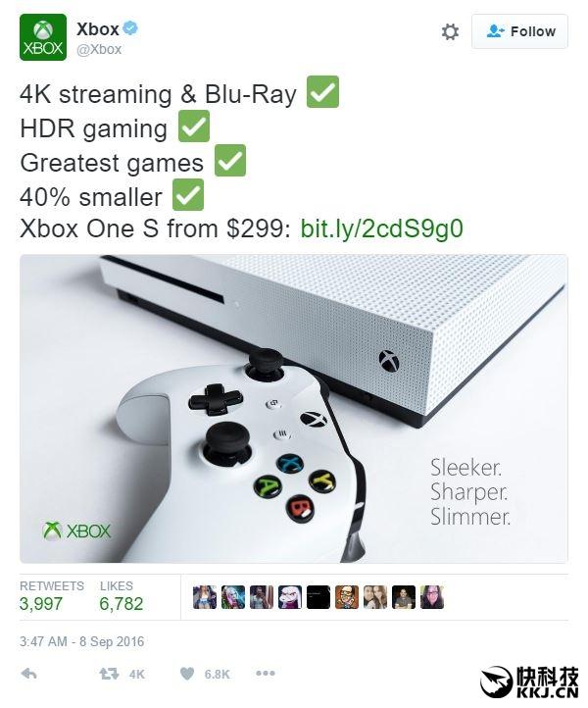The image size is (588, 708).
Task: Click the last liker avatar in row
Action: point(432,597)
